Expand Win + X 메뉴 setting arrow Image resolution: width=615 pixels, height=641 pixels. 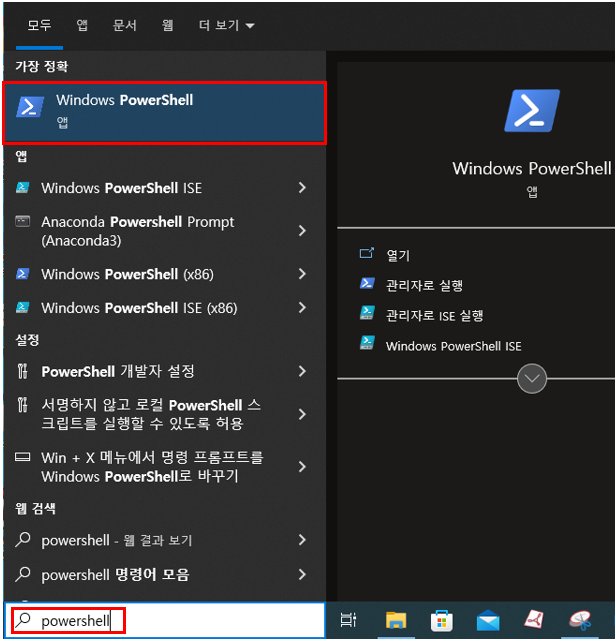point(302,466)
